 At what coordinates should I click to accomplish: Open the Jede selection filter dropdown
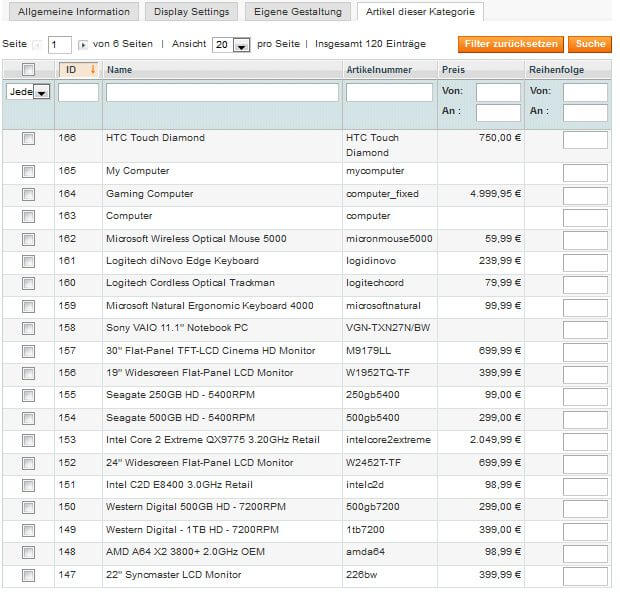pyautogui.click(x=28, y=92)
